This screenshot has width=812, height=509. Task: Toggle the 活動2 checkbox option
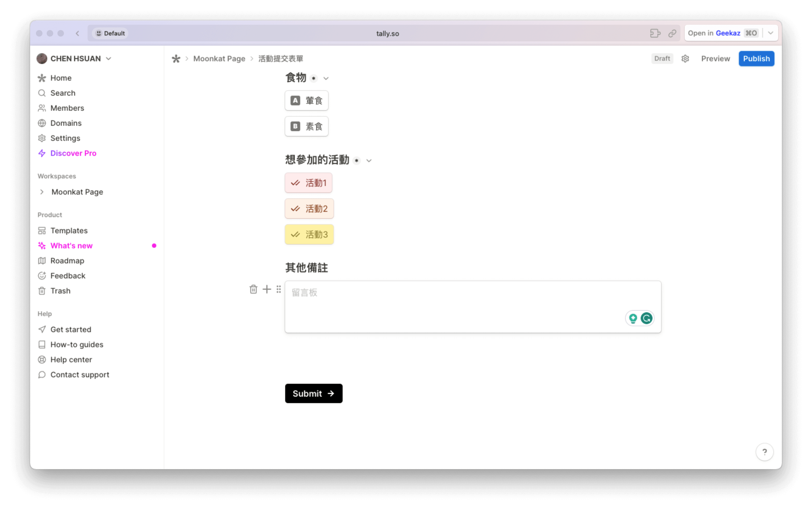[x=309, y=209]
